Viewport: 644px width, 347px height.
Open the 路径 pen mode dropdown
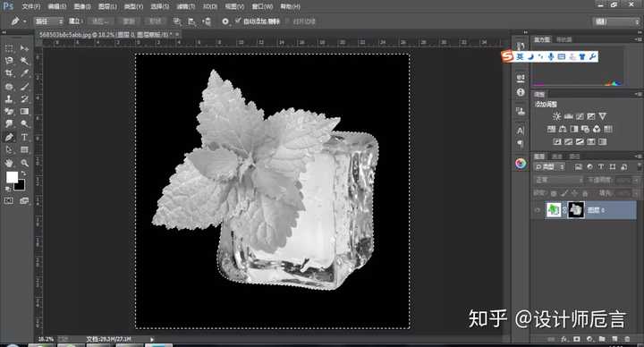point(48,21)
